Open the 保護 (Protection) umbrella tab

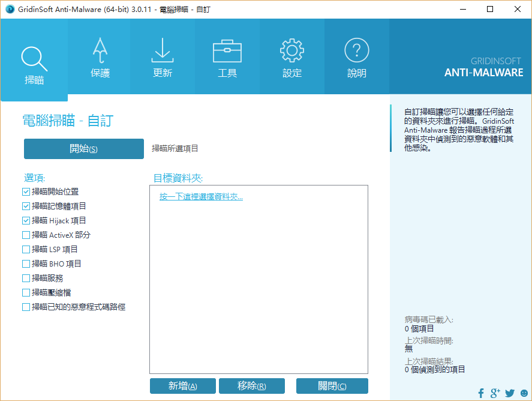pyautogui.click(x=100, y=56)
